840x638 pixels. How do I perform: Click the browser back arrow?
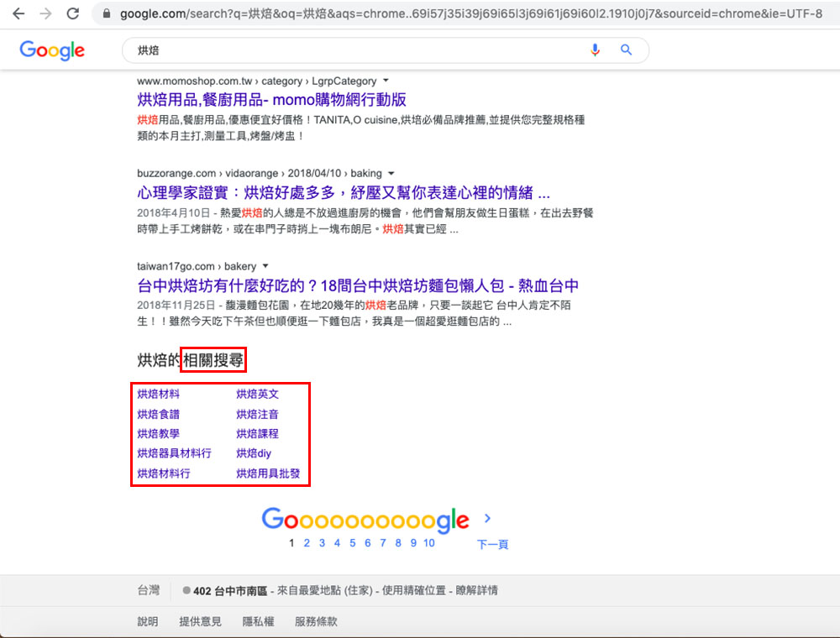click(18, 13)
